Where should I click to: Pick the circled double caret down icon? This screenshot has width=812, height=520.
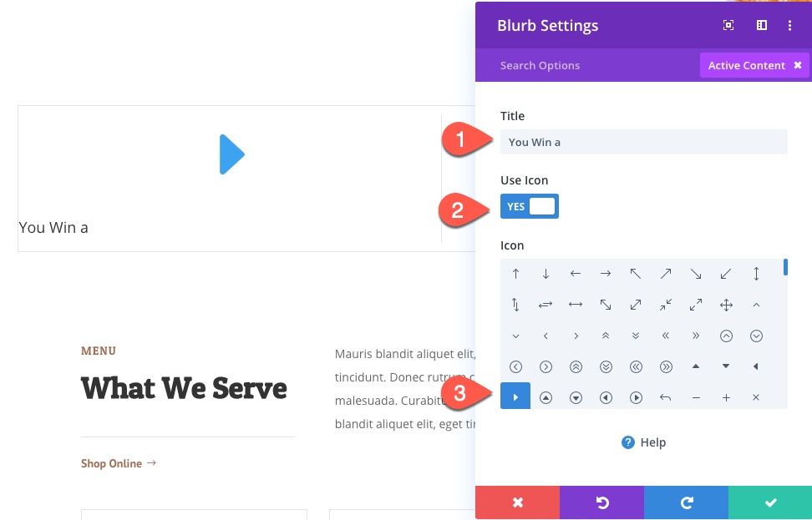tap(606, 367)
